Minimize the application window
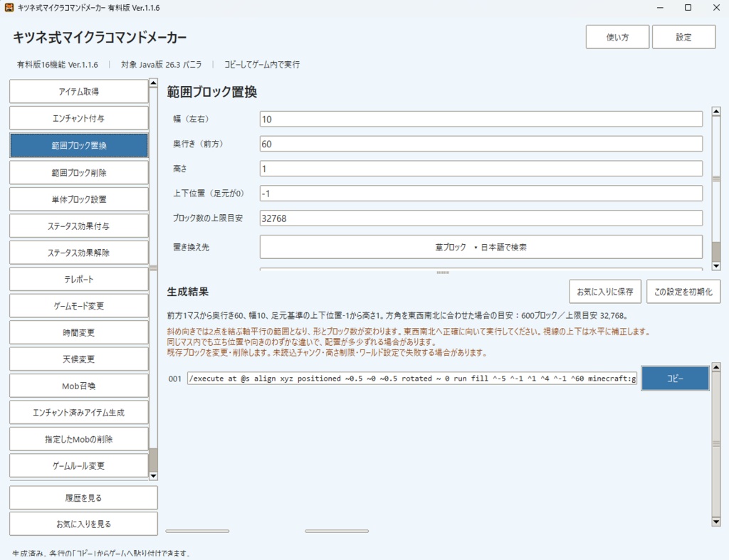Image resolution: width=729 pixels, height=560 pixels. click(x=660, y=7)
